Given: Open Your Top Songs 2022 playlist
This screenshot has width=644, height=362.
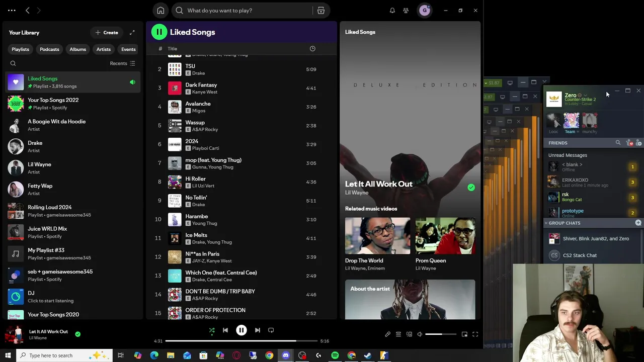Looking at the screenshot, I should 73,104.
